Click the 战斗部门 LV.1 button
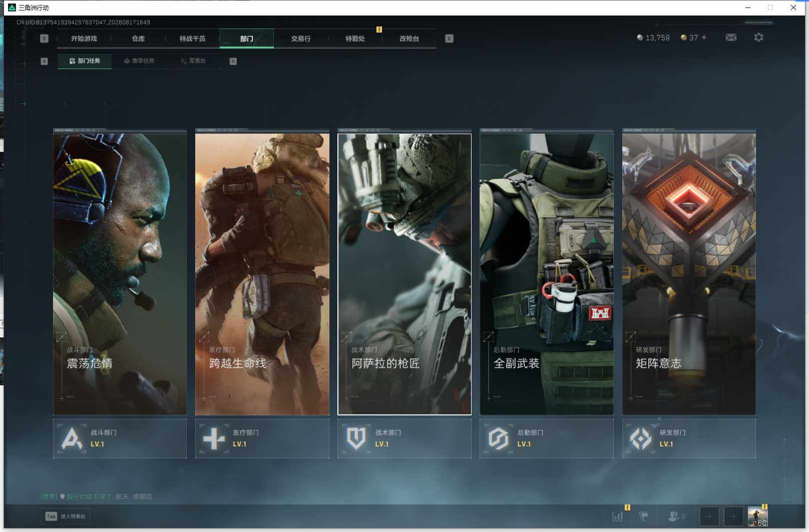Image resolution: width=809 pixels, height=532 pixels. 120,438
